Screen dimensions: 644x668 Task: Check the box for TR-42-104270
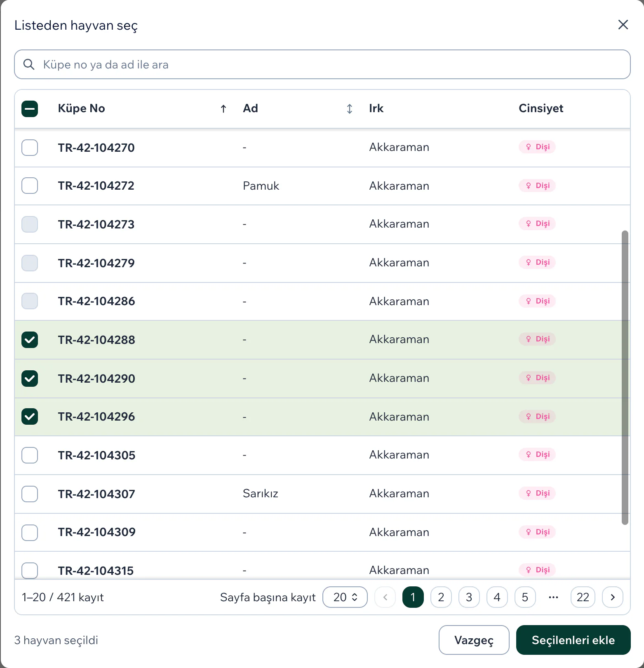click(30, 147)
